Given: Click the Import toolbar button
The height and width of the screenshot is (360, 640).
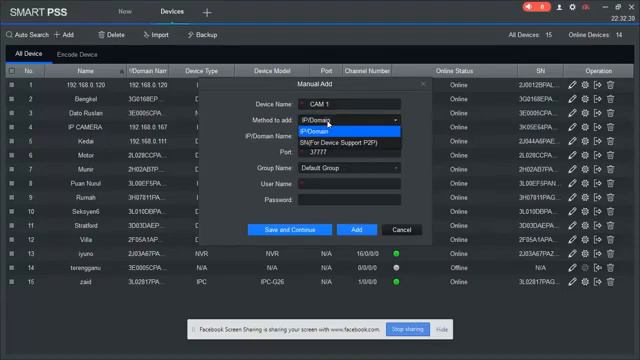Looking at the screenshot, I should tap(156, 35).
